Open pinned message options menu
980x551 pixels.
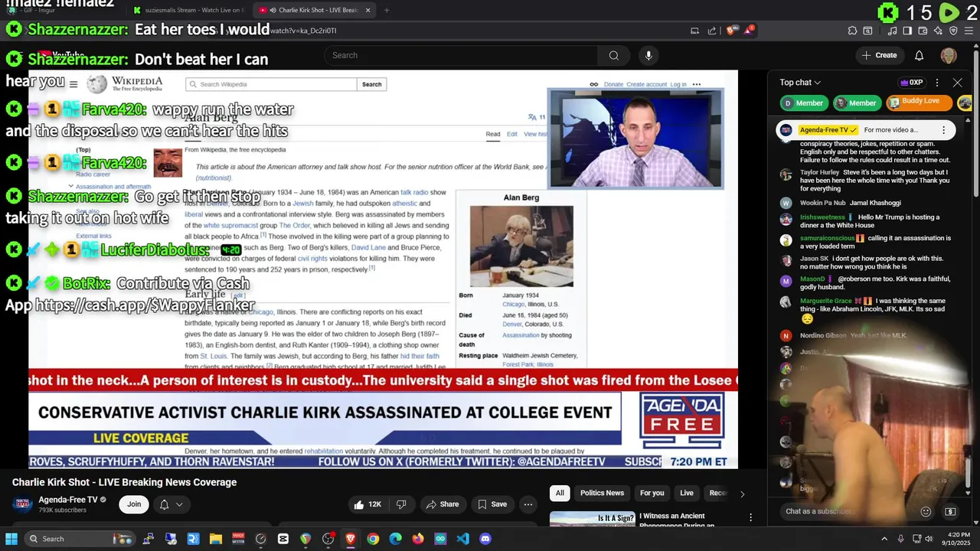tap(943, 130)
